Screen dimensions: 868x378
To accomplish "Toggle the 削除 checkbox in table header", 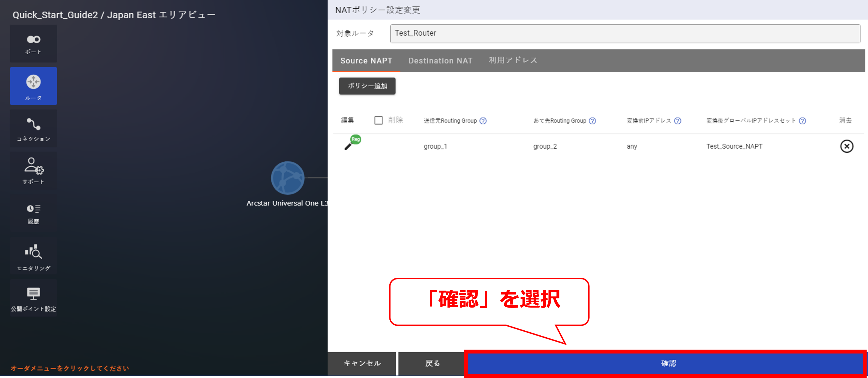I will pos(379,121).
